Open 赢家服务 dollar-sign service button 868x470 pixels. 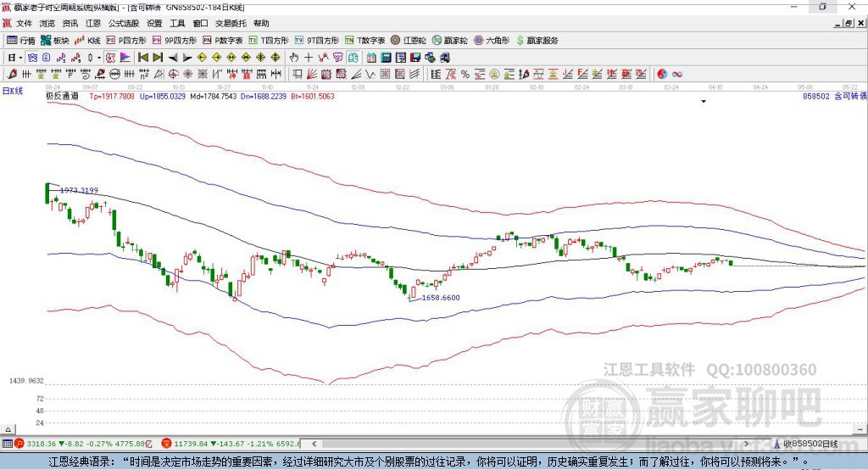tap(537, 41)
